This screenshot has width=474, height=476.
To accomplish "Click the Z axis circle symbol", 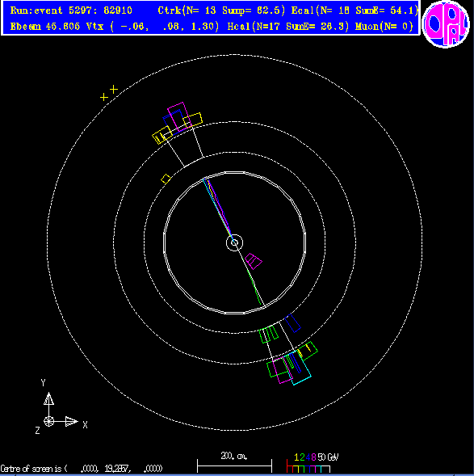I will pyautogui.click(x=48, y=421).
